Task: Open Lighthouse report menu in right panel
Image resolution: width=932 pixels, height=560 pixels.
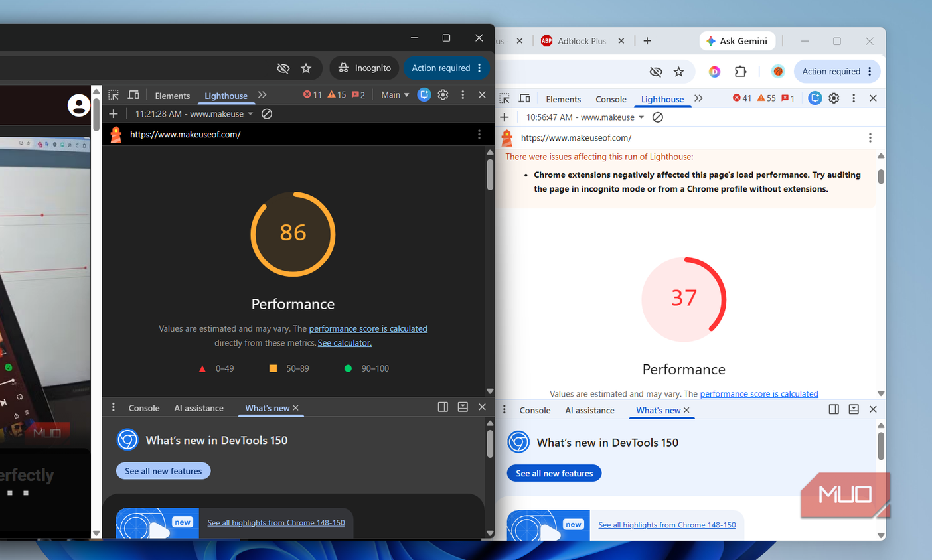Action: (870, 138)
